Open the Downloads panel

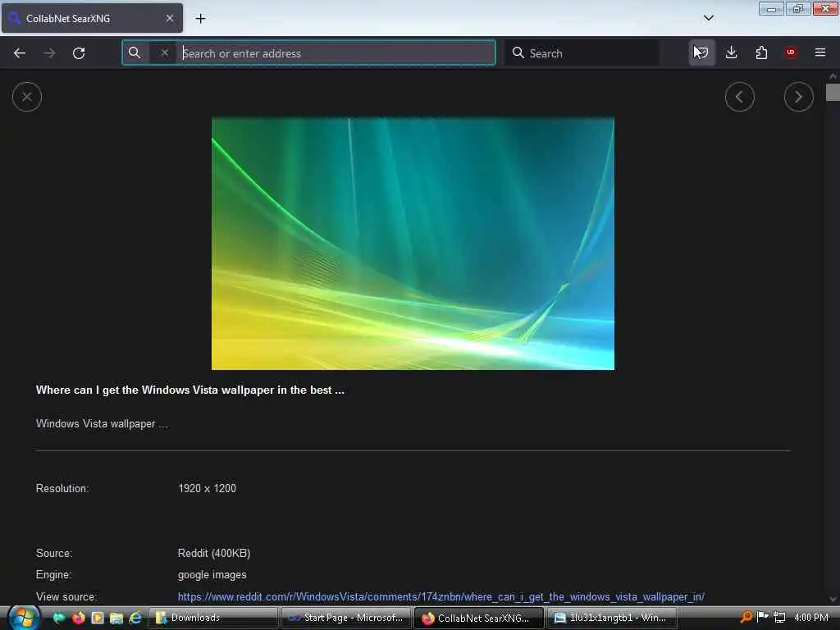731,52
